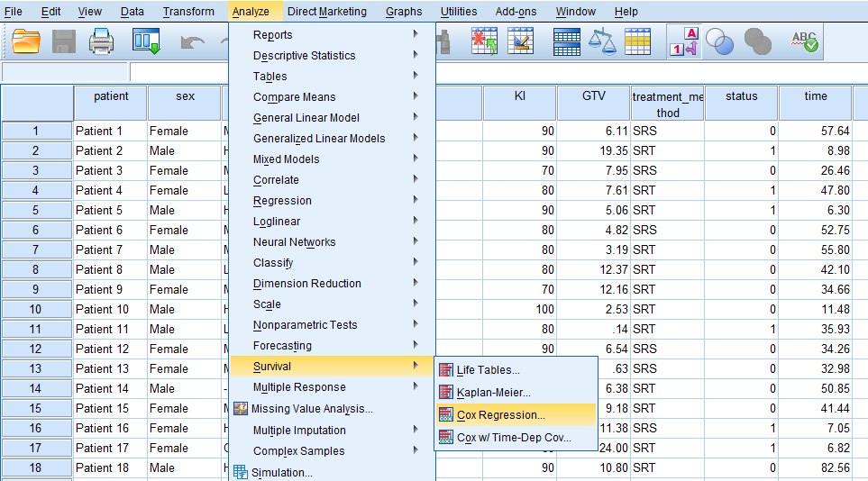The width and height of the screenshot is (868, 481).
Task: Expand the Nonparametric Tests submenu
Action: (x=332, y=325)
